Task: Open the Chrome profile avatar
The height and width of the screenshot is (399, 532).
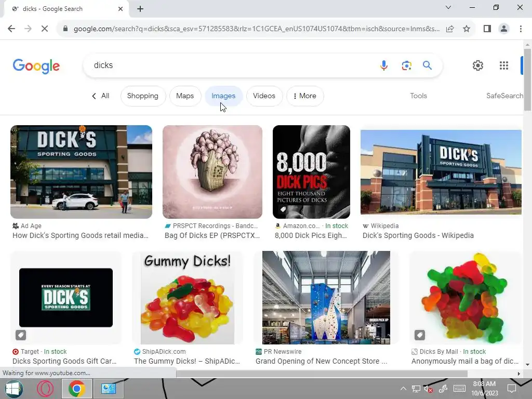Action: click(x=504, y=29)
